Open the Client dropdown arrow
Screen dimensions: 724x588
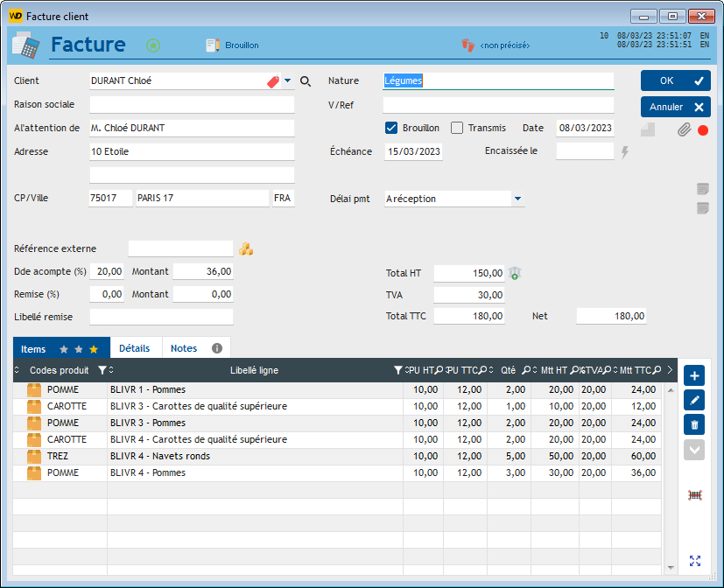(x=287, y=80)
